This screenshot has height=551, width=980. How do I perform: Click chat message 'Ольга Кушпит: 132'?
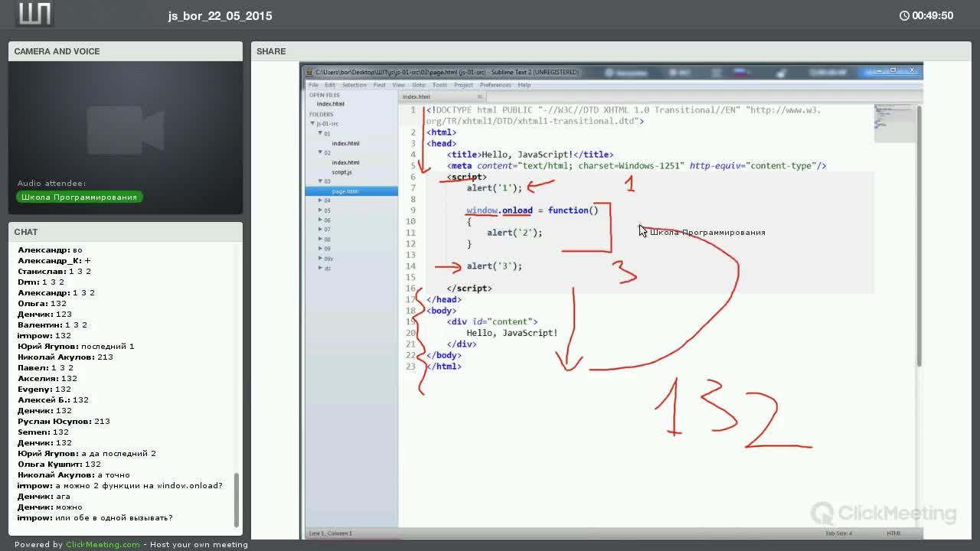click(59, 464)
